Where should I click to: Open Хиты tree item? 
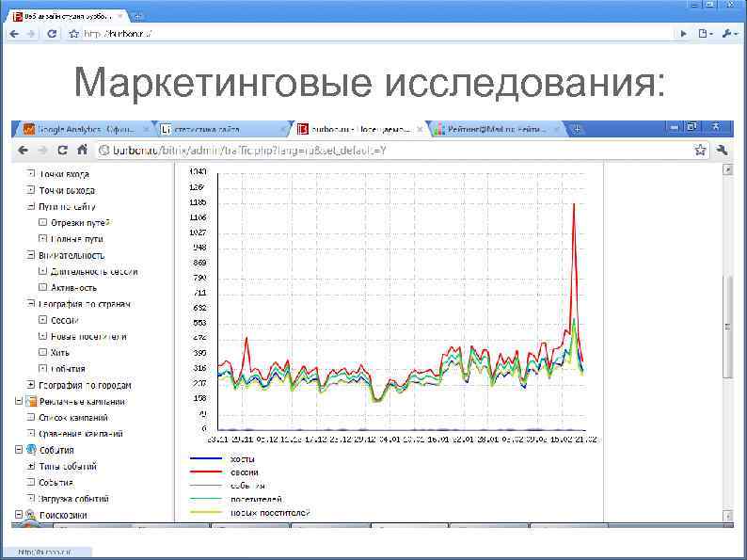[60, 353]
